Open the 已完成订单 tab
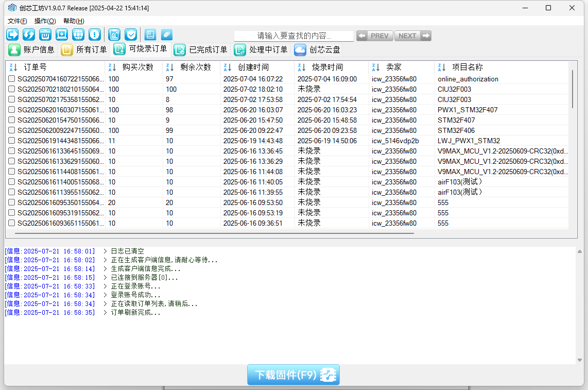Image resolution: width=588 pixels, height=390 pixels. (x=201, y=49)
